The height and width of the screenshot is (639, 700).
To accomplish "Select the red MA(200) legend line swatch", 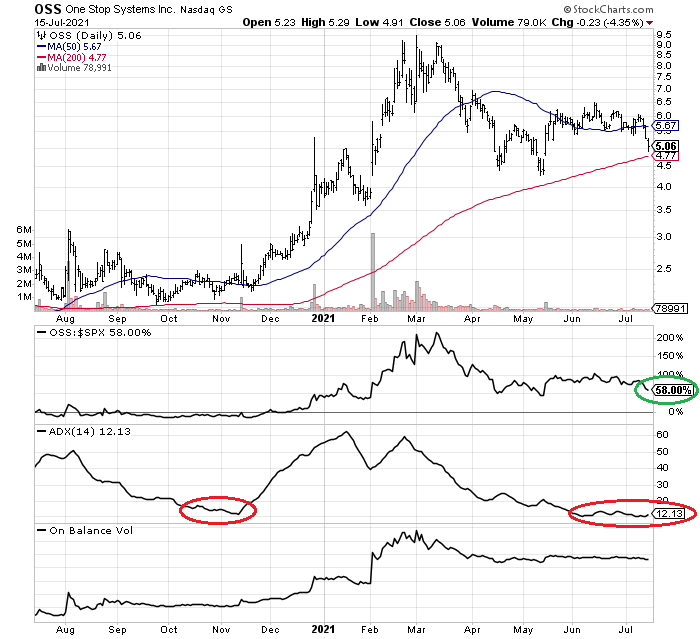I will coord(42,57).
